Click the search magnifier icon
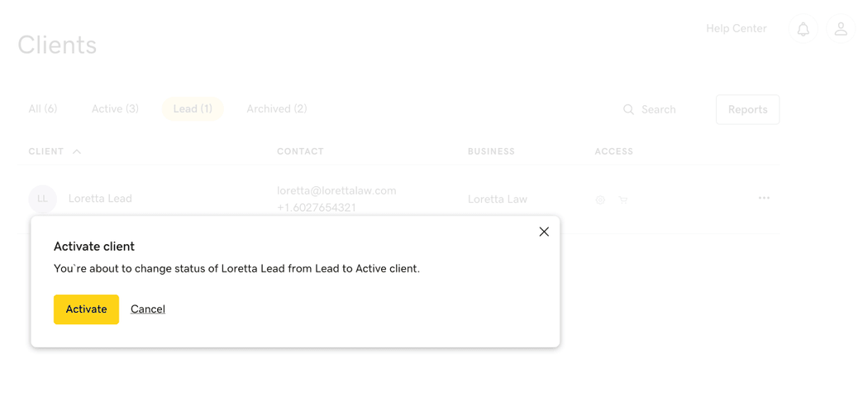The width and height of the screenshot is (868, 417). (628, 109)
